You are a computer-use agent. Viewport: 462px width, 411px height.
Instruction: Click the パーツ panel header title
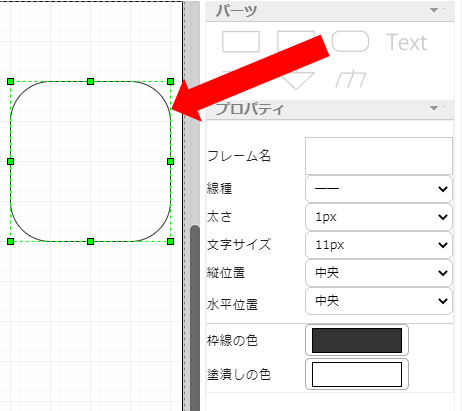pyautogui.click(x=236, y=11)
